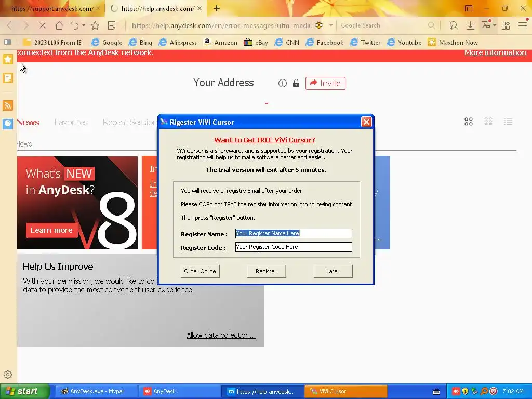Click the lock icon beside Your Address
The image size is (532, 399).
click(x=296, y=83)
